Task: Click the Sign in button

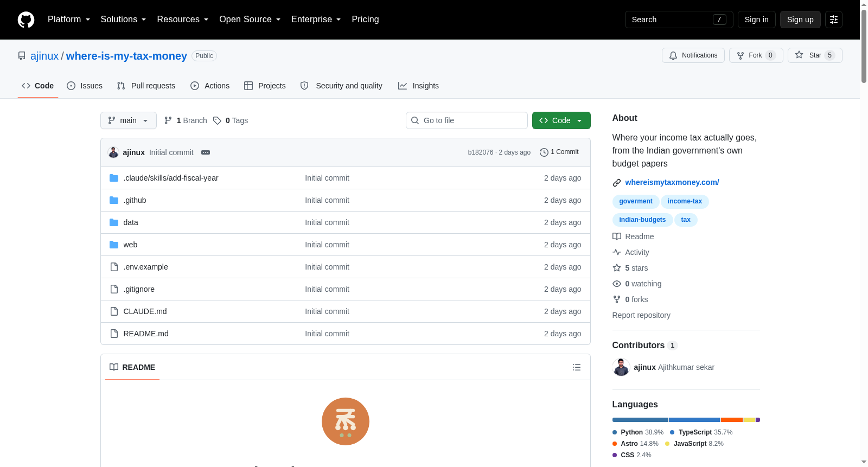Action: (x=756, y=20)
